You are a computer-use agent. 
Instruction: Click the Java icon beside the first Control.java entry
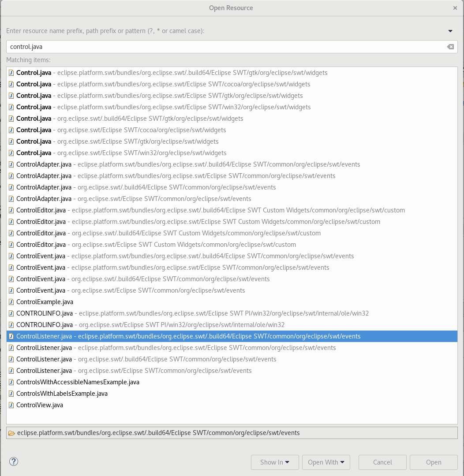[x=11, y=73]
